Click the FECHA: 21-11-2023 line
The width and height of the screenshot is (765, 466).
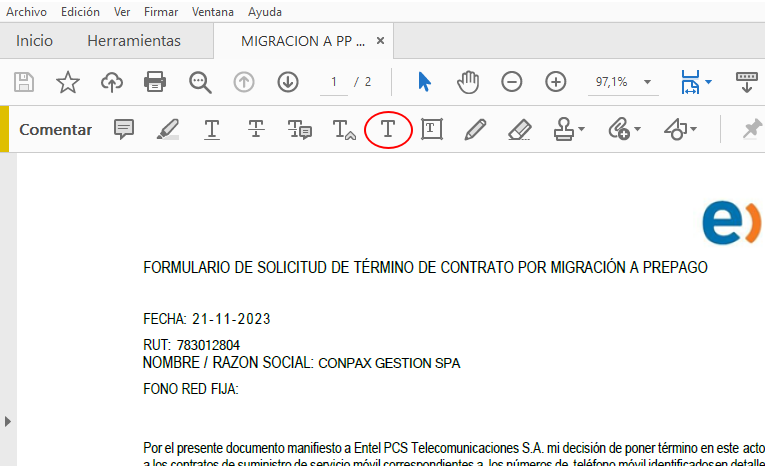click(x=207, y=319)
